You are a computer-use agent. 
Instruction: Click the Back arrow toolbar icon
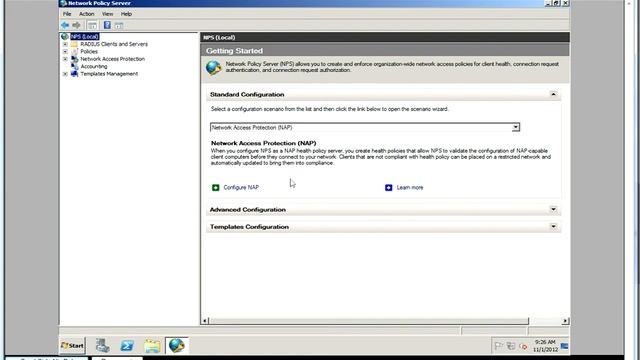(x=65, y=25)
